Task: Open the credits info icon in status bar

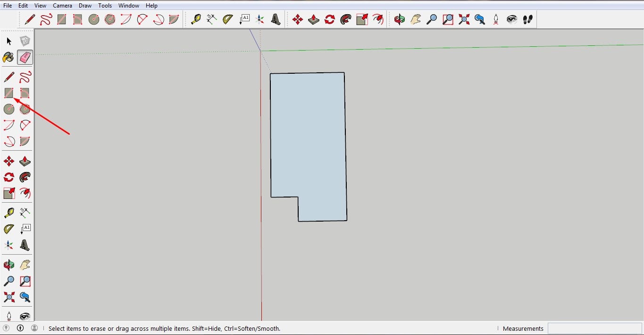Action: coord(20,328)
